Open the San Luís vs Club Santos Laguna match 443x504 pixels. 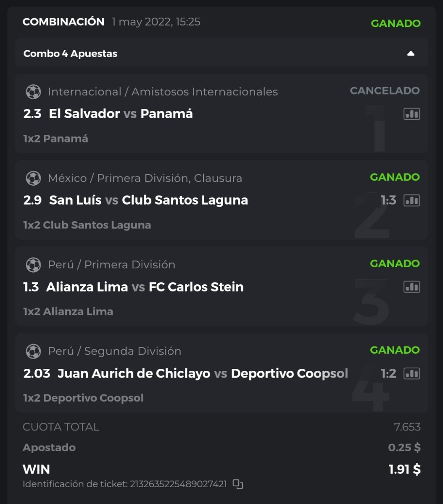point(148,200)
